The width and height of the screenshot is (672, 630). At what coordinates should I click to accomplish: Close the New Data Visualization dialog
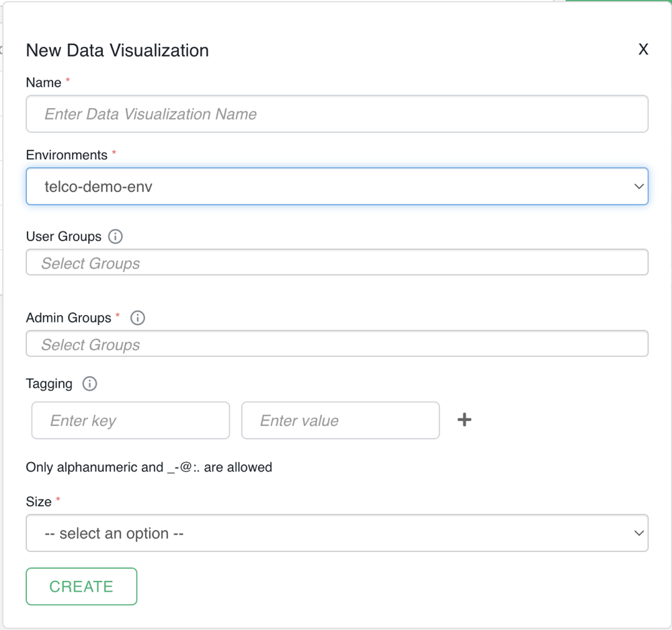pyautogui.click(x=643, y=50)
